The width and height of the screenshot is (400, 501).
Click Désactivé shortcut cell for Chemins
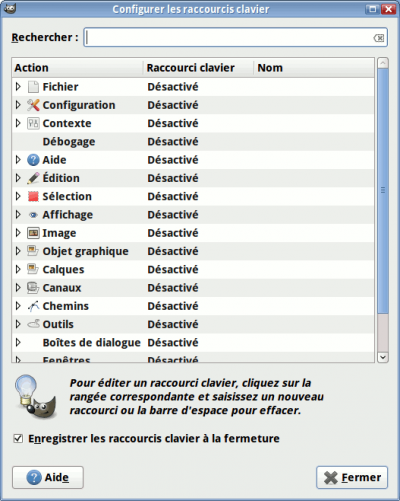[173, 306]
